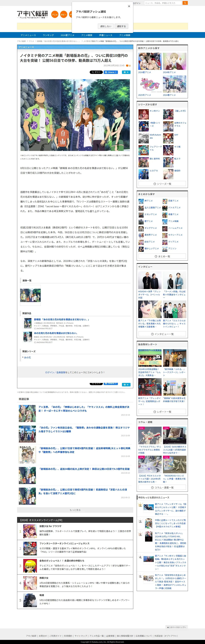Click コラム・連載一覧 button
This screenshot has height=644, width=205.
click(x=162, y=487)
